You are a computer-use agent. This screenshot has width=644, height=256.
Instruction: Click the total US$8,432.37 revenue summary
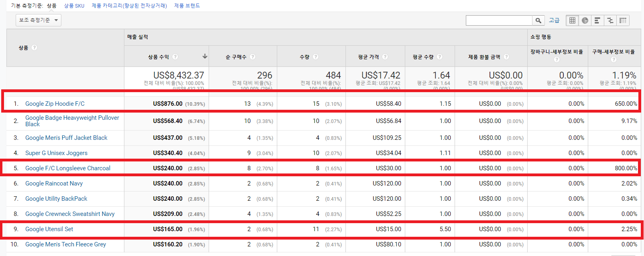pyautogui.click(x=179, y=75)
